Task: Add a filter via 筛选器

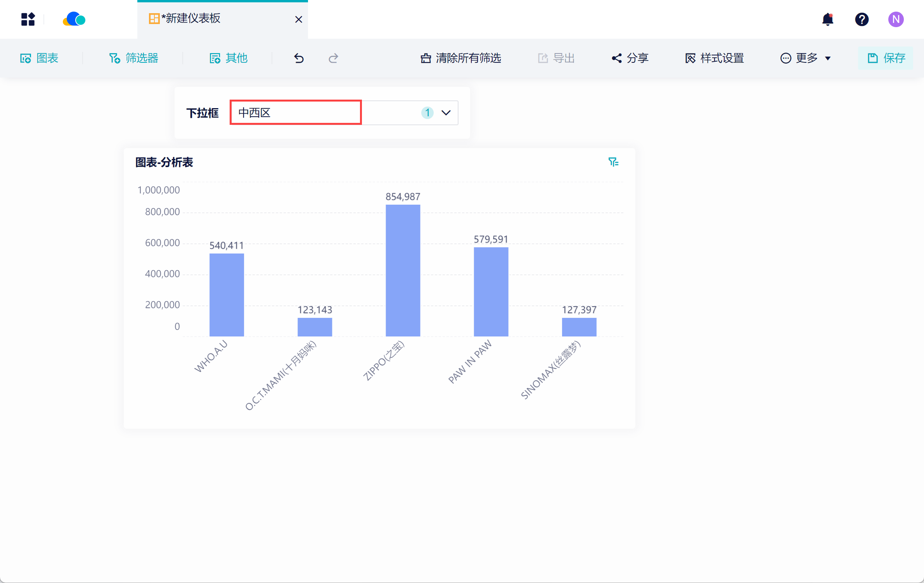Action: [133, 58]
